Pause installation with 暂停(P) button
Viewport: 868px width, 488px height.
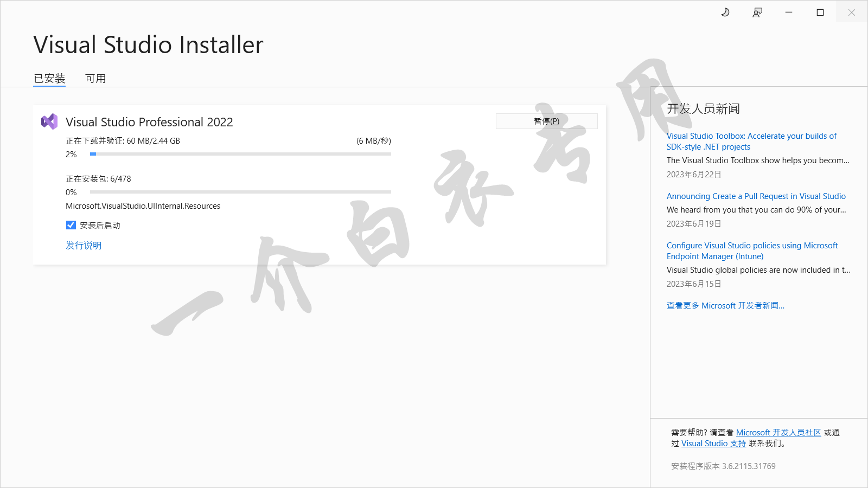click(x=547, y=121)
